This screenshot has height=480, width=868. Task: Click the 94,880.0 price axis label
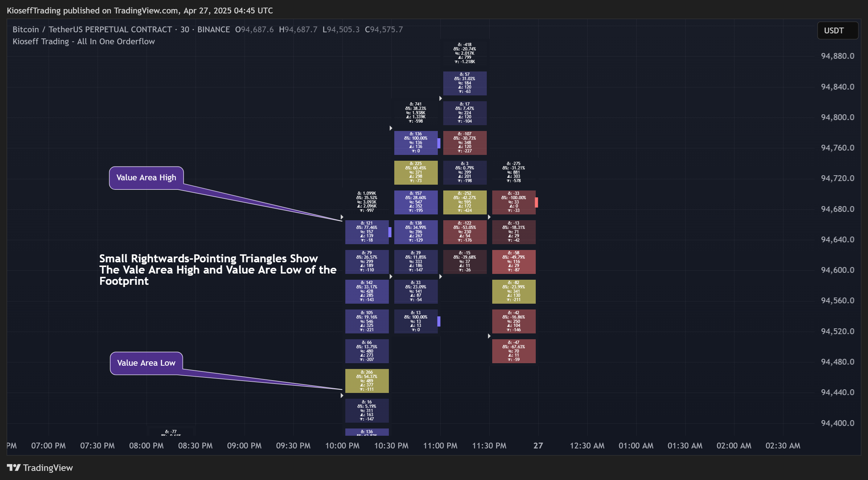(x=838, y=56)
